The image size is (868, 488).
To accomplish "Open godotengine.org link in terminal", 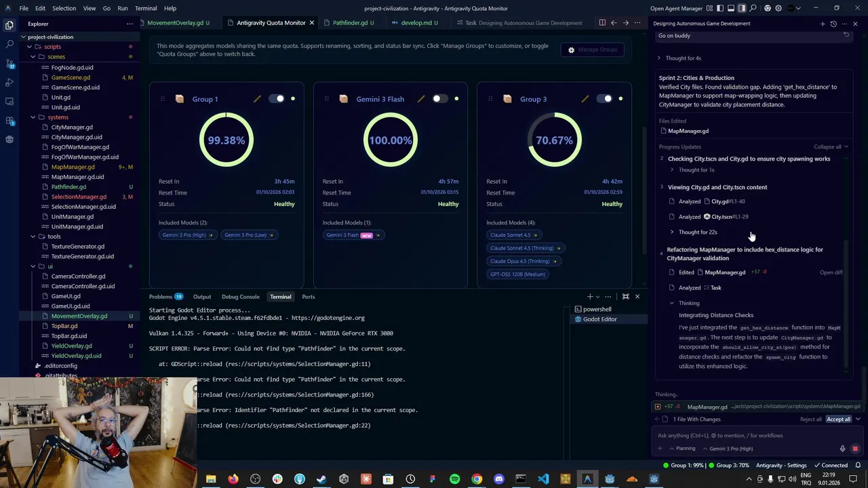I will pos(328,318).
